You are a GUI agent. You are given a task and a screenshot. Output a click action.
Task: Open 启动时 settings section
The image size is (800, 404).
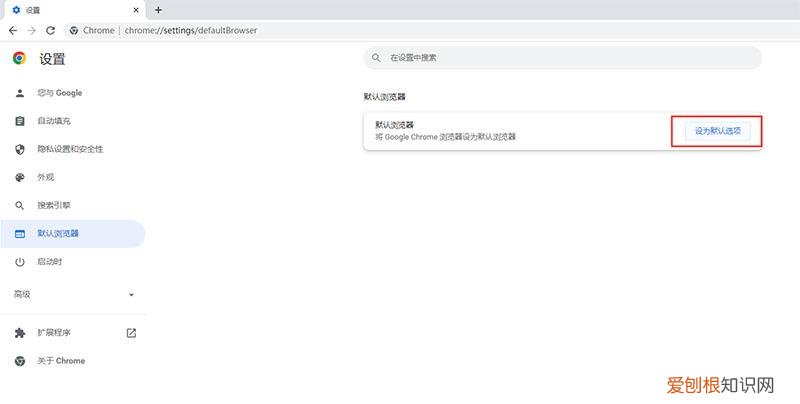72,262
